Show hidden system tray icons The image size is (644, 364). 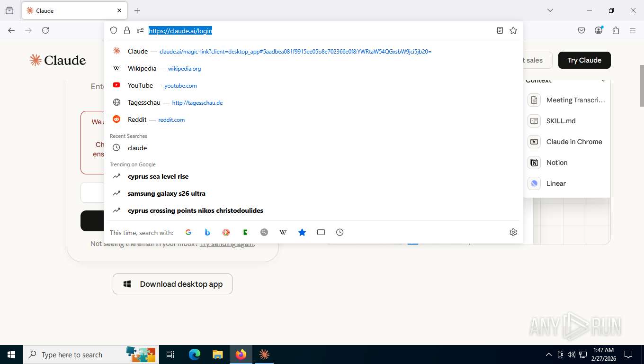[x=549, y=355]
